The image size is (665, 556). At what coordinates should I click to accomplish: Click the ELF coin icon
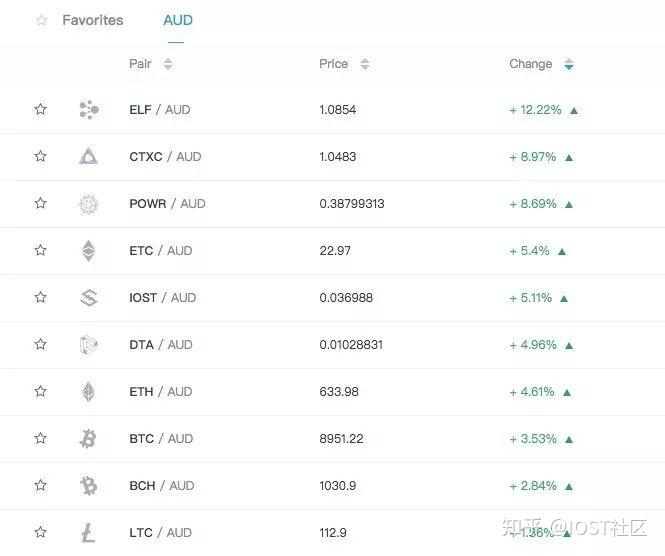[89, 110]
